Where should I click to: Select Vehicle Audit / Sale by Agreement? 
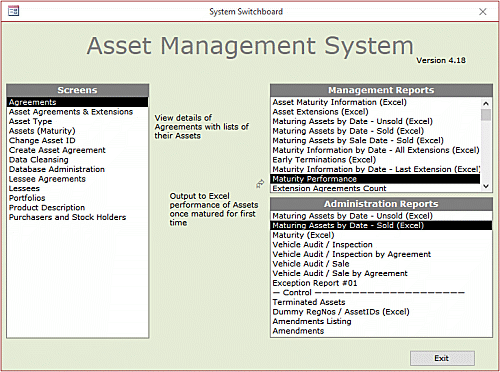pyautogui.click(x=381, y=274)
